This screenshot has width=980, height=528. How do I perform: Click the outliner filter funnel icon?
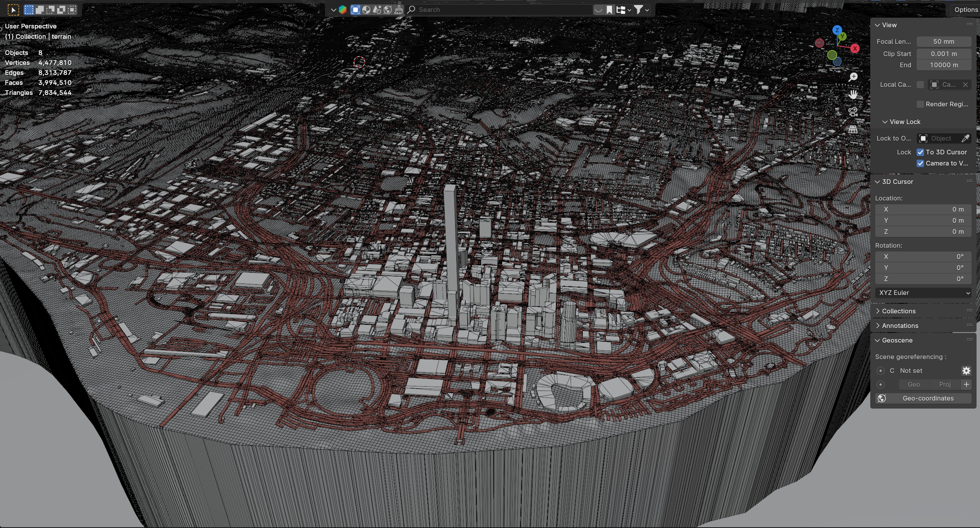tap(638, 10)
